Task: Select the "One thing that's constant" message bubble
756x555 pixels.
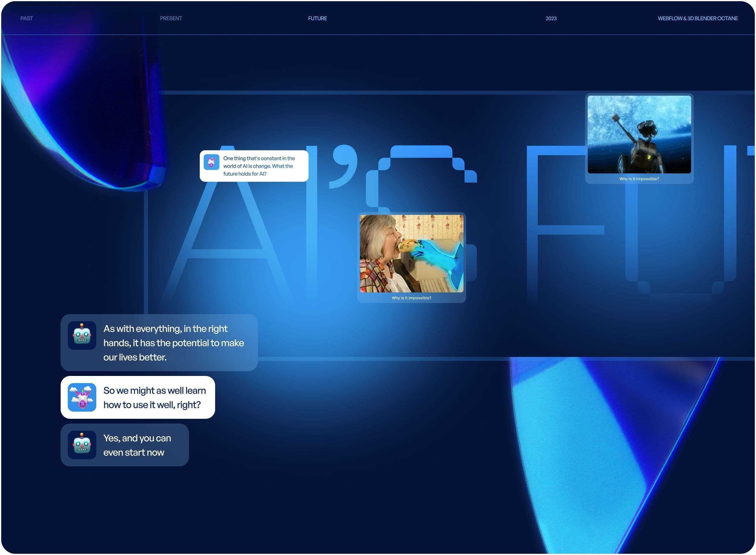Action: 259,166
